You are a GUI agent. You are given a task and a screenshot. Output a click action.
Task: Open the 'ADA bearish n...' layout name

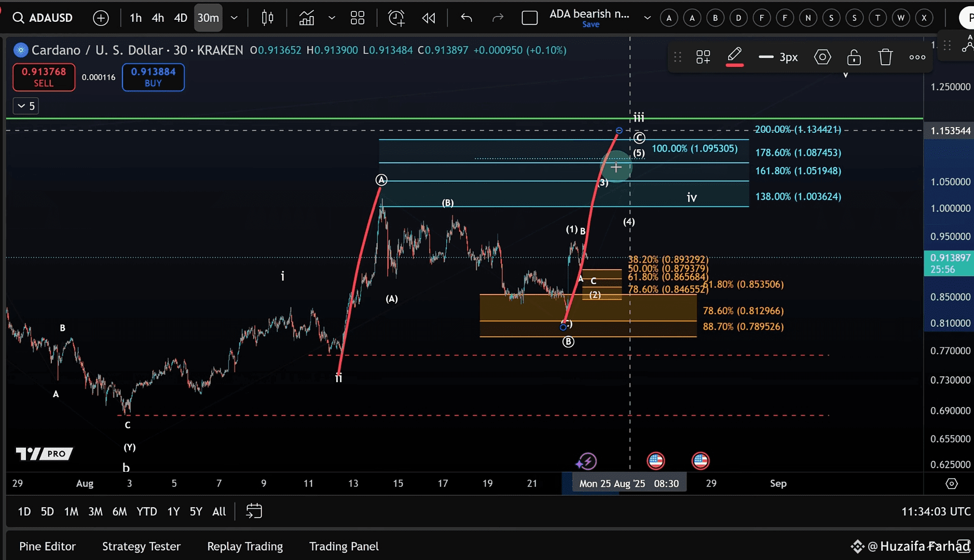589,14
